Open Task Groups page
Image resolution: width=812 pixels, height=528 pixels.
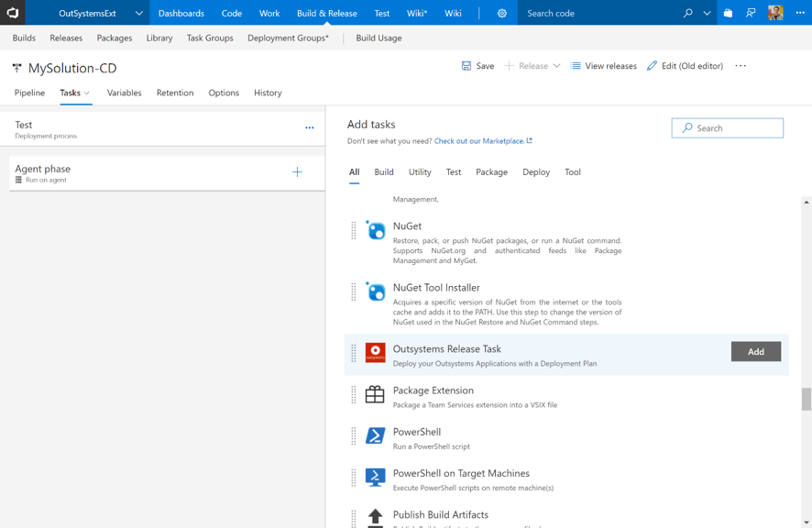coord(210,38)
